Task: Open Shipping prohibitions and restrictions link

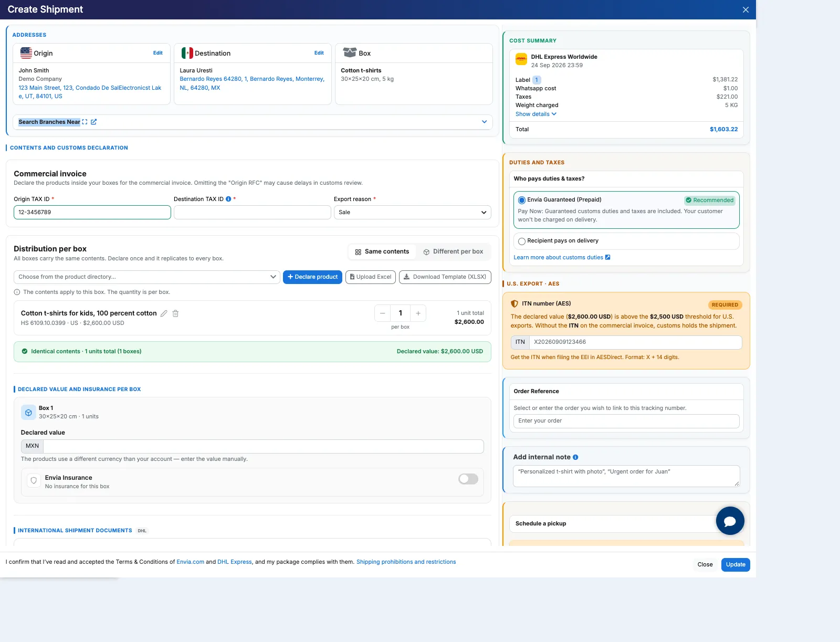Action: 406,562
